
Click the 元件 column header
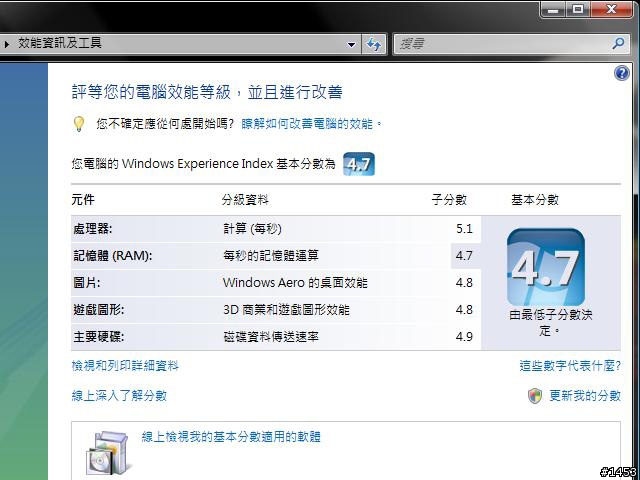83,200
